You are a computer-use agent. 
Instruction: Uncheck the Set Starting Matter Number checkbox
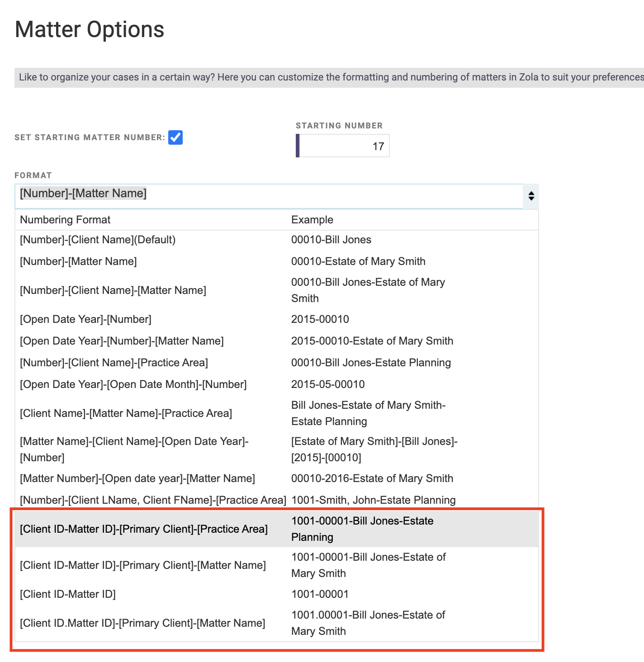175,137
